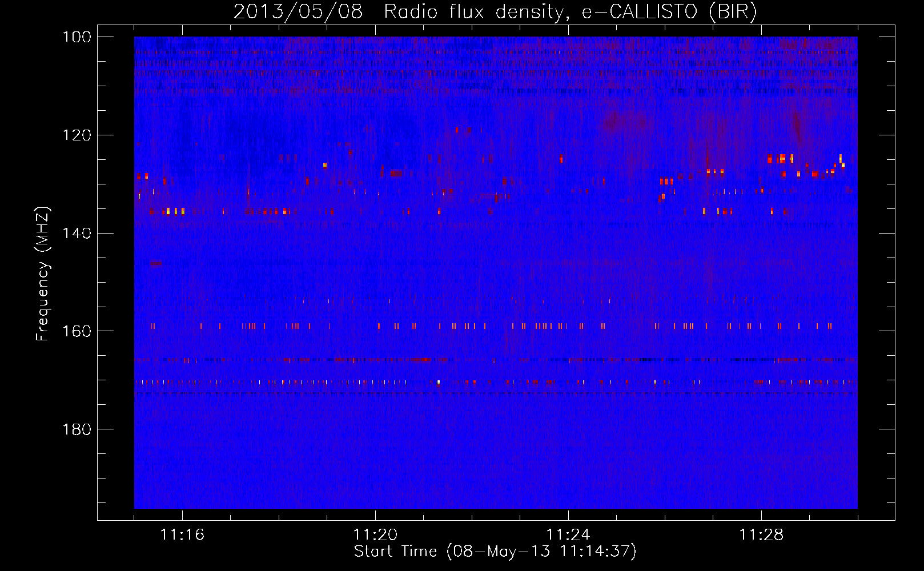This screenshot has width=924, height=571.
Task: Click the "Start Time (08-May-13 11:14:37)" label
Action: point(495,552)
